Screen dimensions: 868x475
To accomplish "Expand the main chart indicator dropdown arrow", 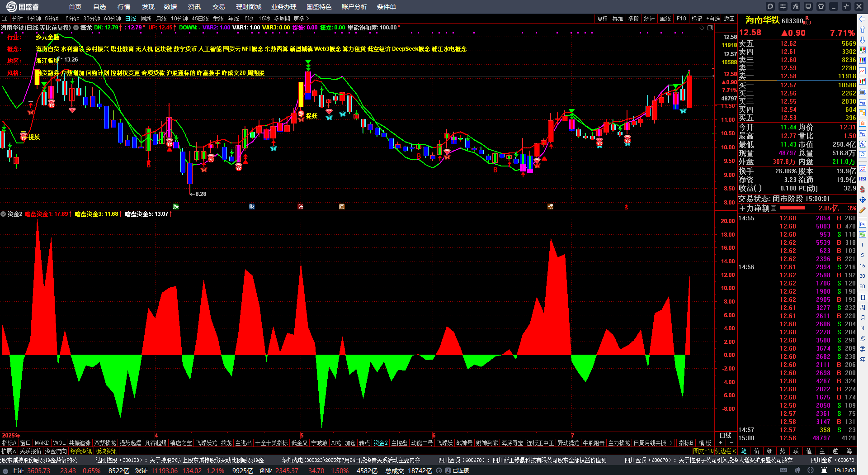I will [76, 28].
